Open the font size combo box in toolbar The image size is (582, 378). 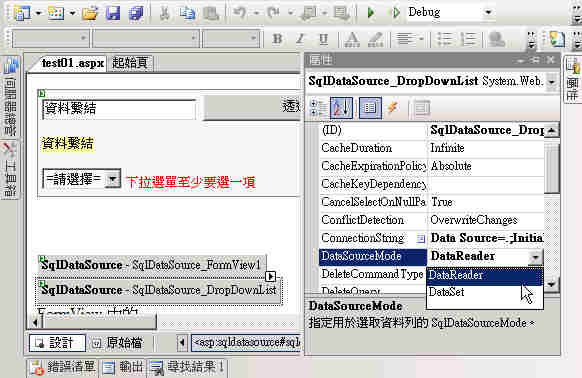coord(230,38)
